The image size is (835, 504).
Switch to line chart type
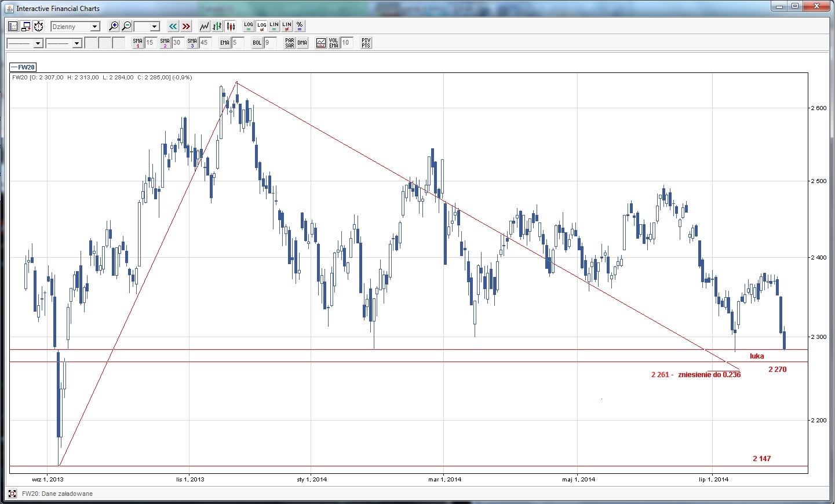[x=204, y=26]
